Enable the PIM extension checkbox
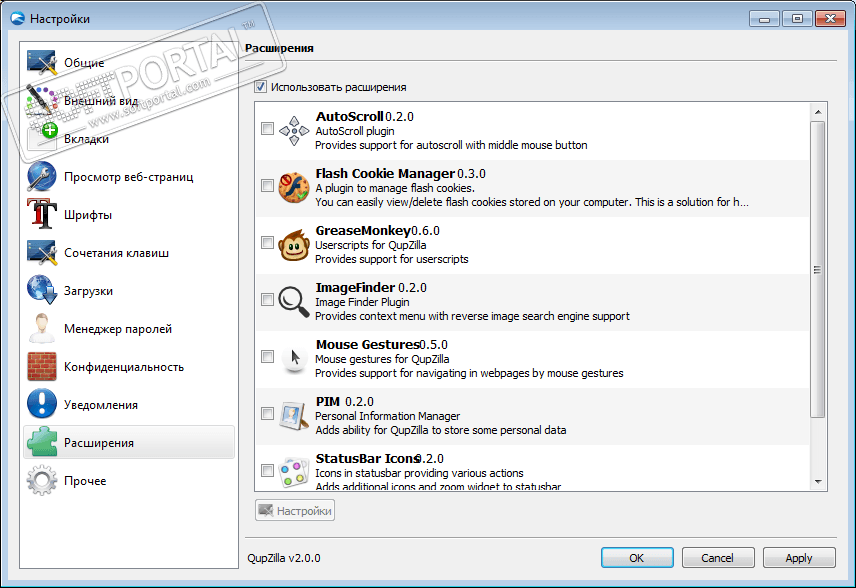The height and width of the screenshot is (588, 856). pos(267,413)
